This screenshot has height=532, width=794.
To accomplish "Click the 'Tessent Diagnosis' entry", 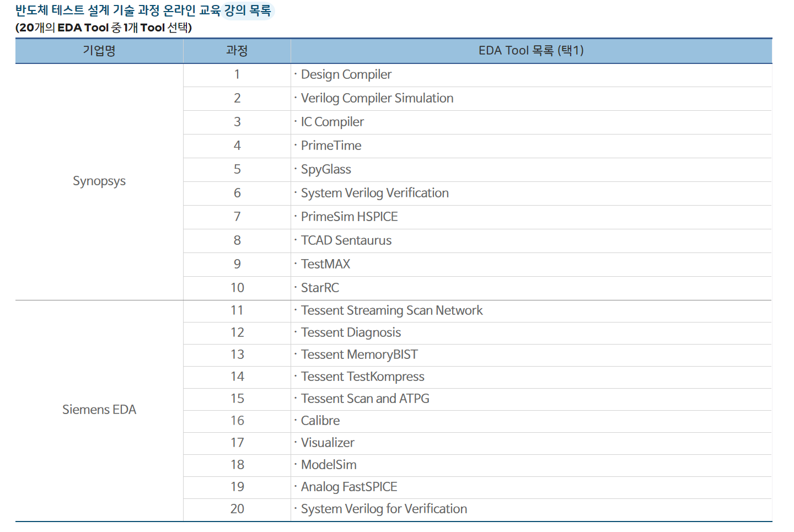I will [x=351, y=332].
